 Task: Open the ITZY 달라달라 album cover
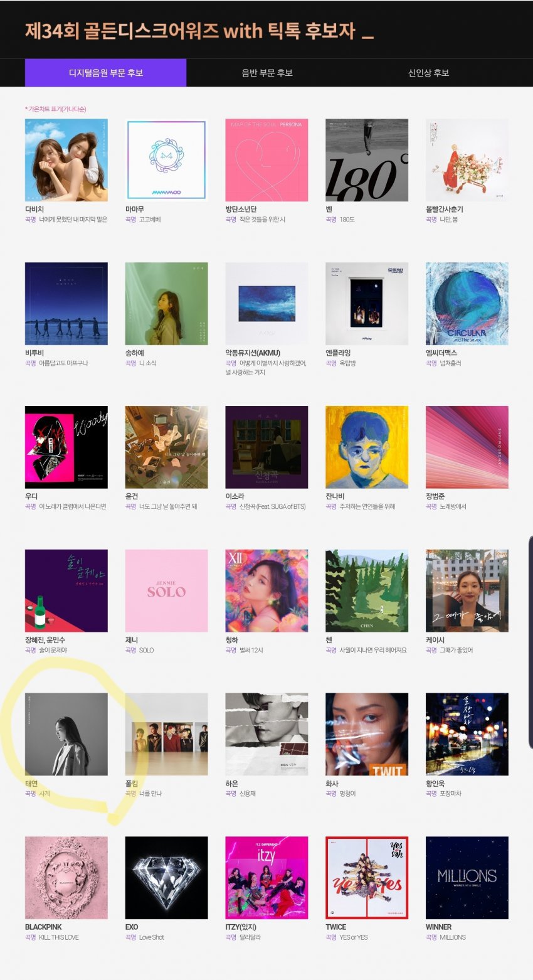coord(266,878)
